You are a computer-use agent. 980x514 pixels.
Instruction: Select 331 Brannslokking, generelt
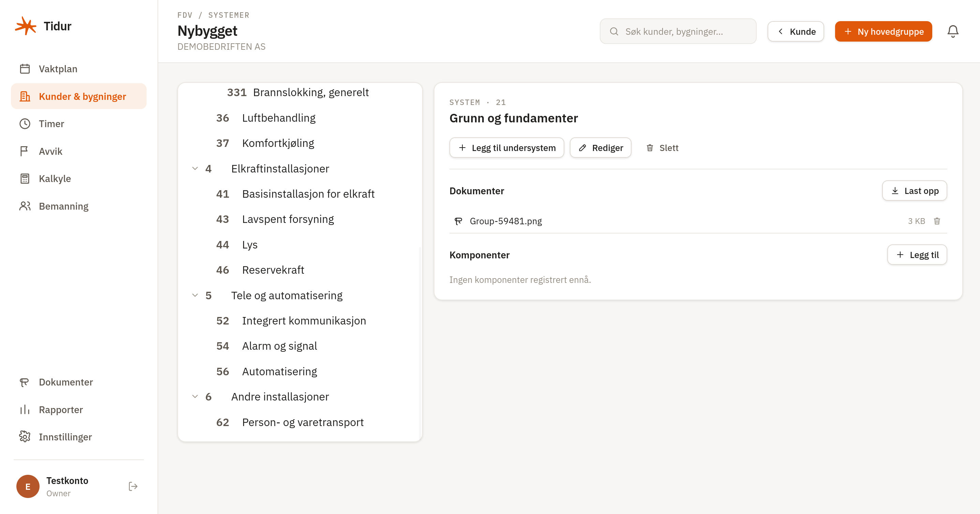tap(300, 92)
